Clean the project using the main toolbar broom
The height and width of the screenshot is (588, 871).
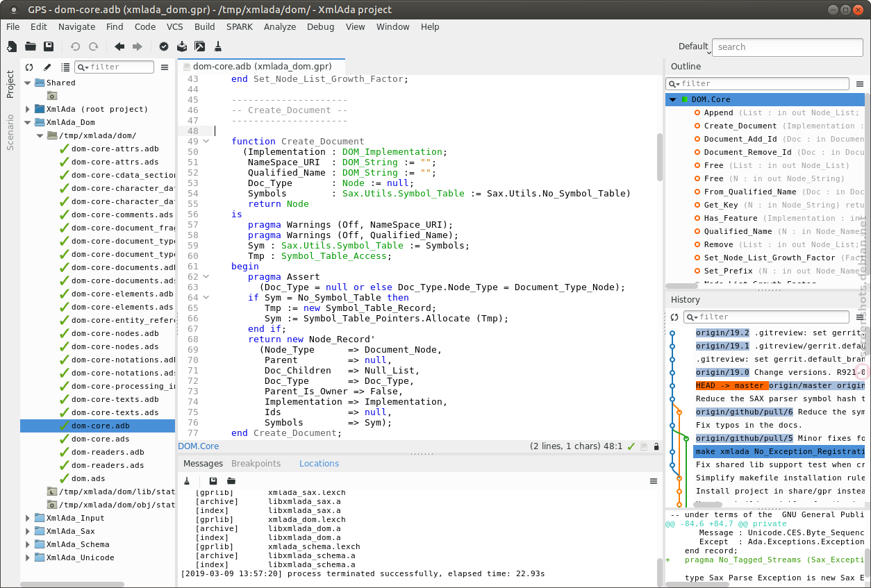(x=218, y=47)
